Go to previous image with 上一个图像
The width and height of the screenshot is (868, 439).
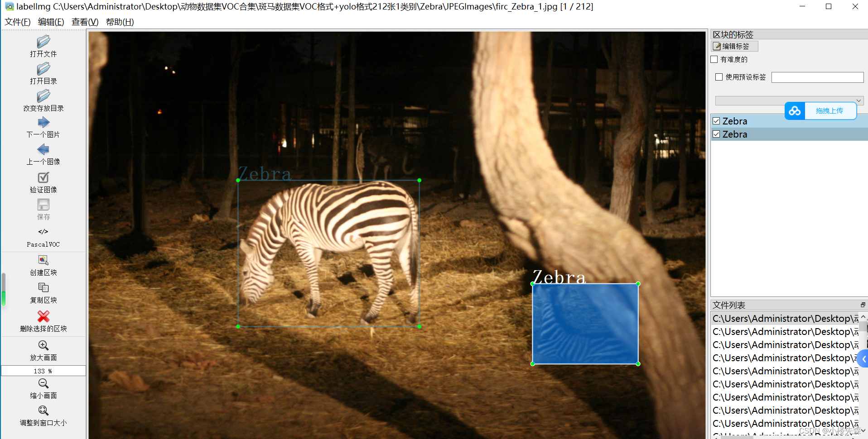tap(43, 150)
